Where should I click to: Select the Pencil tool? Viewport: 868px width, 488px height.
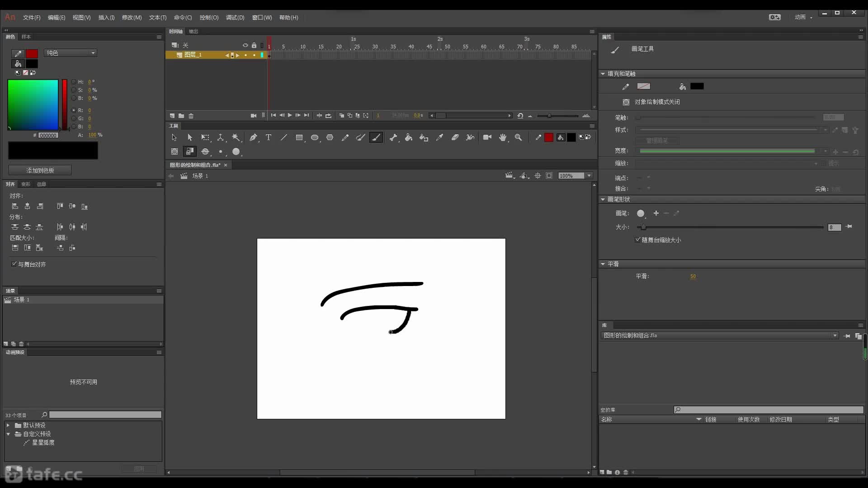[345, 137]
